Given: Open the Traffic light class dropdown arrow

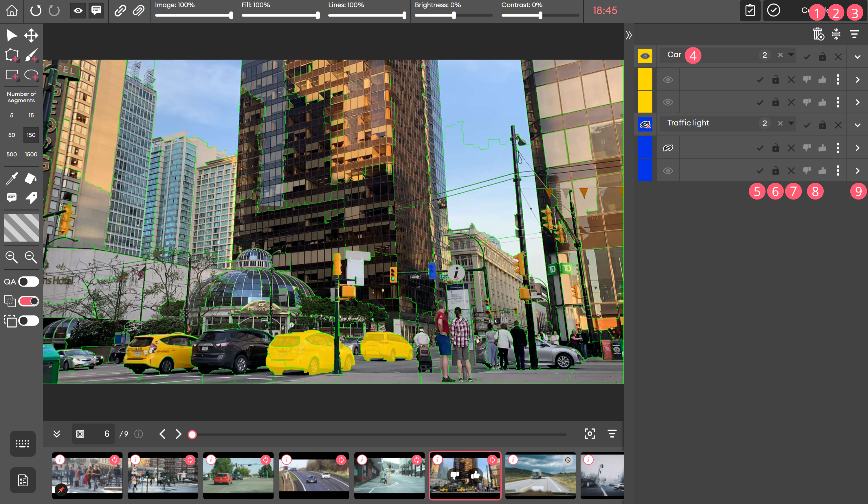Looking at the screenshot, I should pos(791,123).
